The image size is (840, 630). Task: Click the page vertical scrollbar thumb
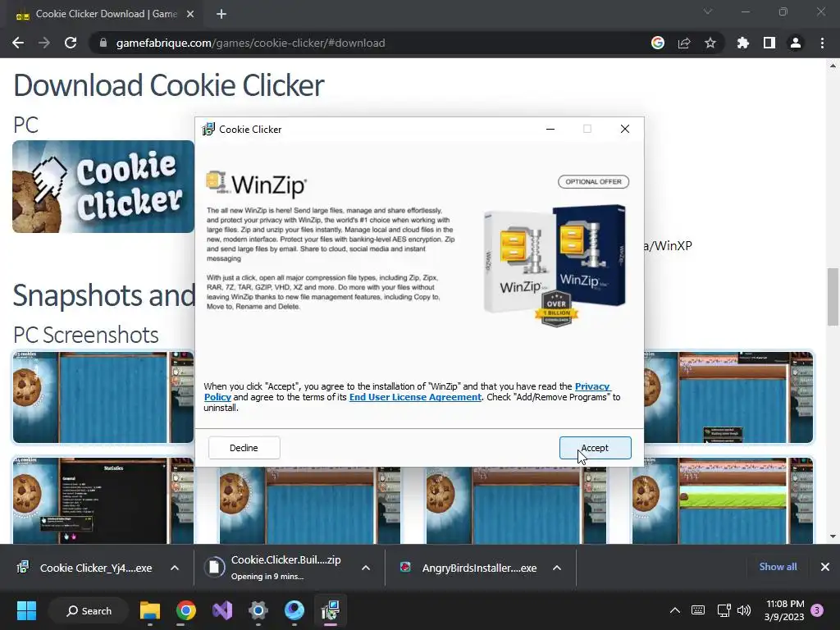pos(833,297)
